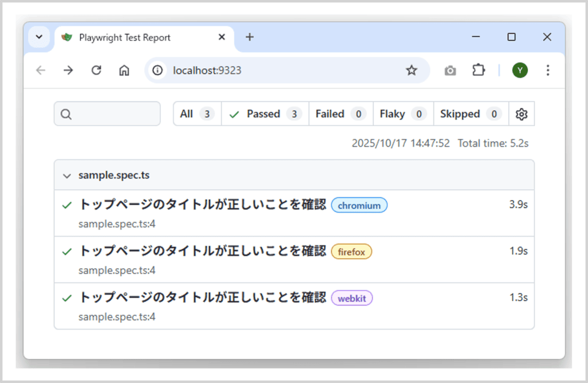
Task: Bookmark the page with the star icon
Action: point(411,70)
